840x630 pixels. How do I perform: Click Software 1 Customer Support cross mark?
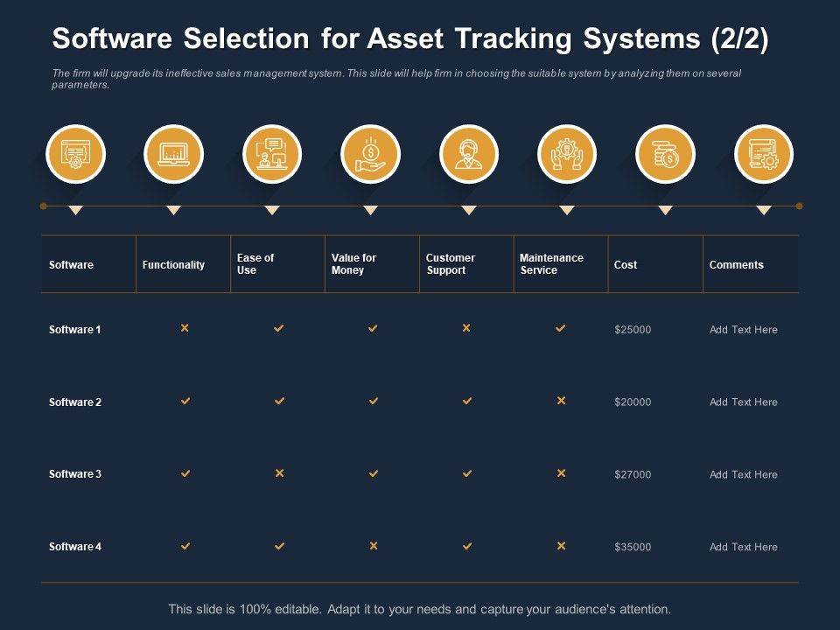(466, 328)
